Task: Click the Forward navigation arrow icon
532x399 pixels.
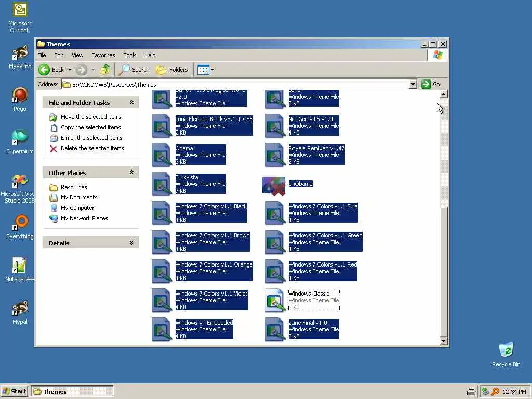Action: tap(82, 70)
